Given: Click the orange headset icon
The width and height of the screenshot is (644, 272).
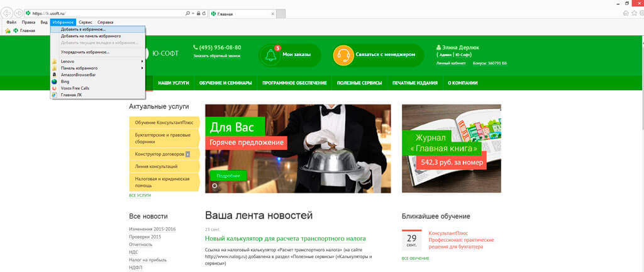Looking at the screenshot, I should (343, 55).
